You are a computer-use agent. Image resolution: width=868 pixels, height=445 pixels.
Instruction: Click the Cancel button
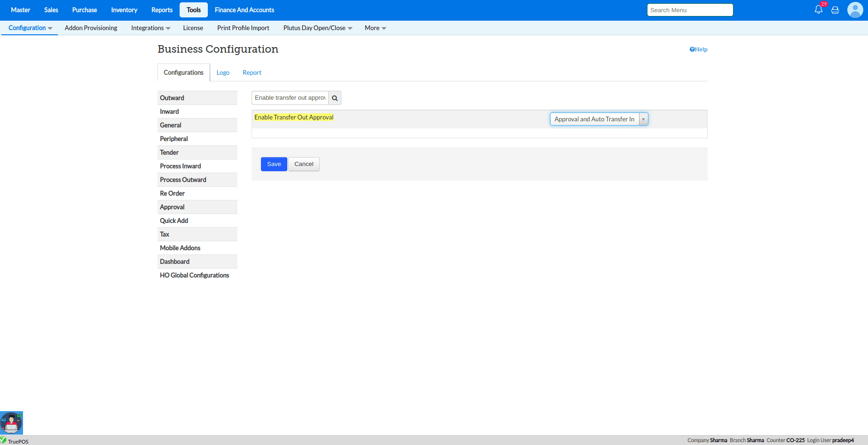pos(304,164)
